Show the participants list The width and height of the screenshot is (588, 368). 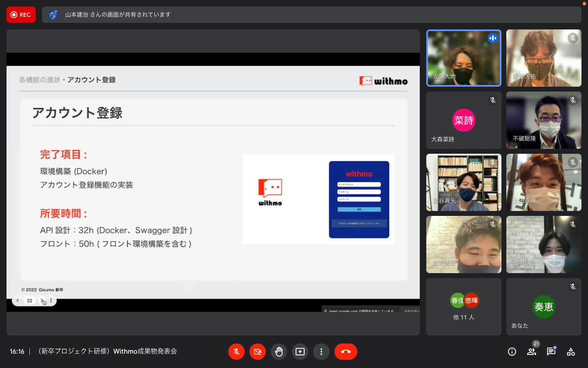click(x=531, y=352)
